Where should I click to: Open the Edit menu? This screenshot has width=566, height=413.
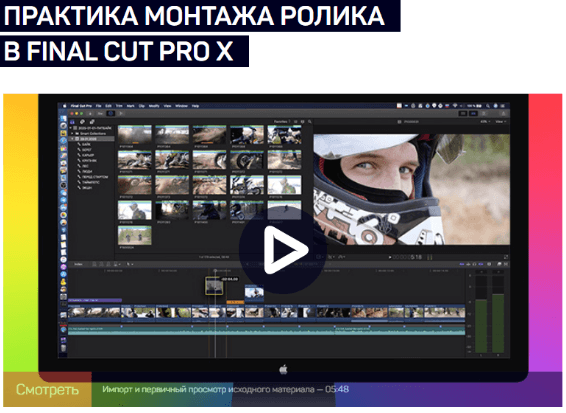point(108,106)
